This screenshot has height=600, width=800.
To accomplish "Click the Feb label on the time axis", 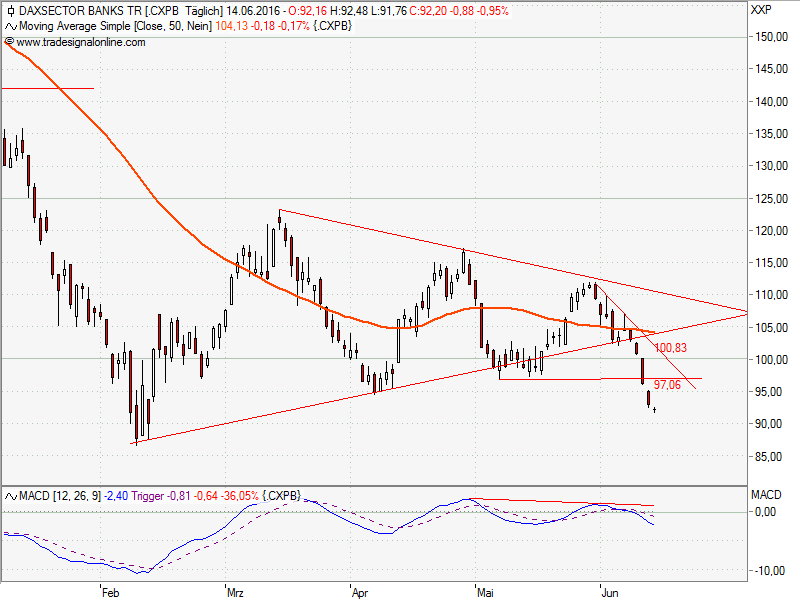I will [x=110, y=591].
